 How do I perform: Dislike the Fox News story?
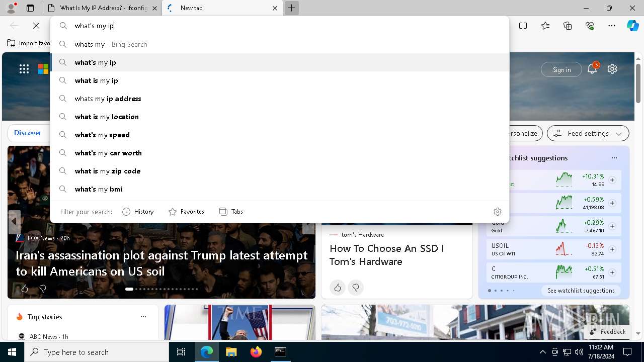point(43,289)
